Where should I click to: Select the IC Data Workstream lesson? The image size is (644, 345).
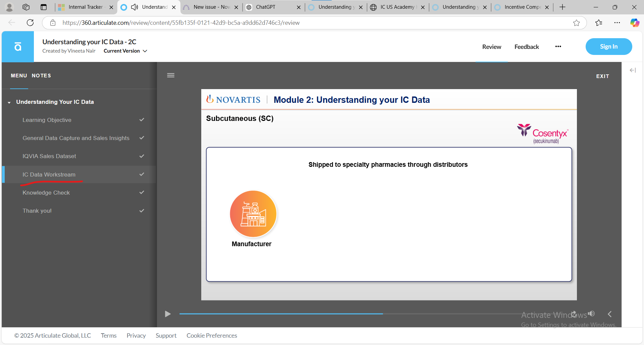[49, 175]
